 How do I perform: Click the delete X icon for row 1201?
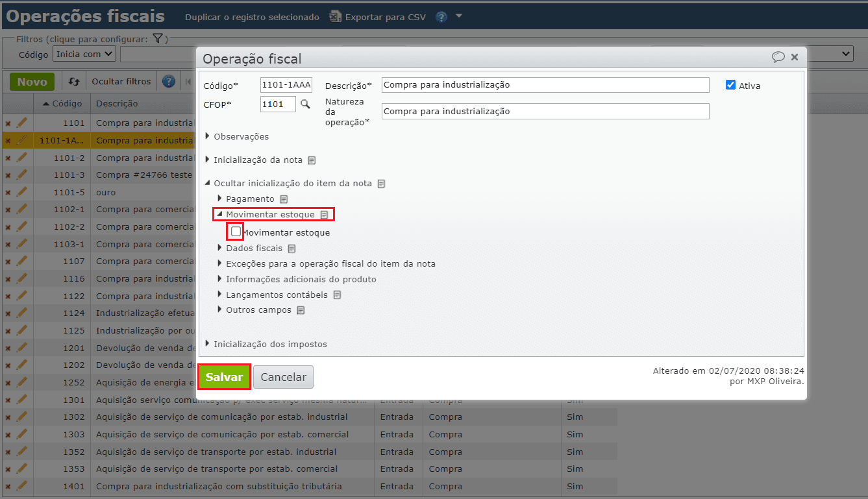click(x=8, y=348)
